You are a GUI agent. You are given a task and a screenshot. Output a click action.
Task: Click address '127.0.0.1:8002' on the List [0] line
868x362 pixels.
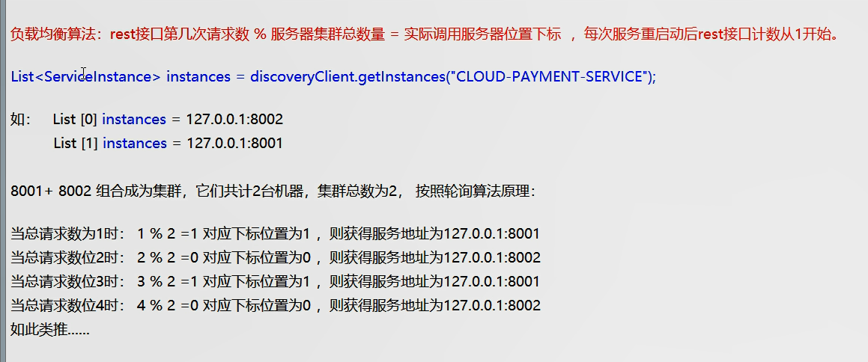tap(234, 119)
